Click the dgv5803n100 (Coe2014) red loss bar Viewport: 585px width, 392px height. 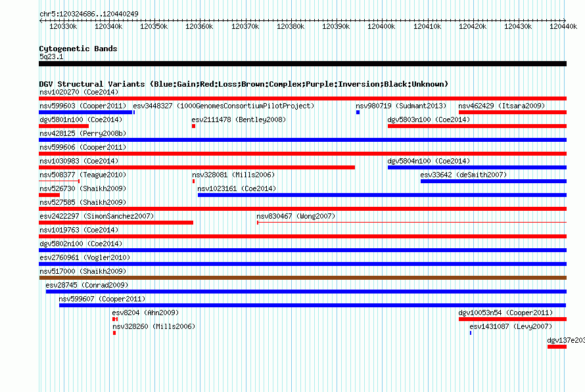pos(477,126)
